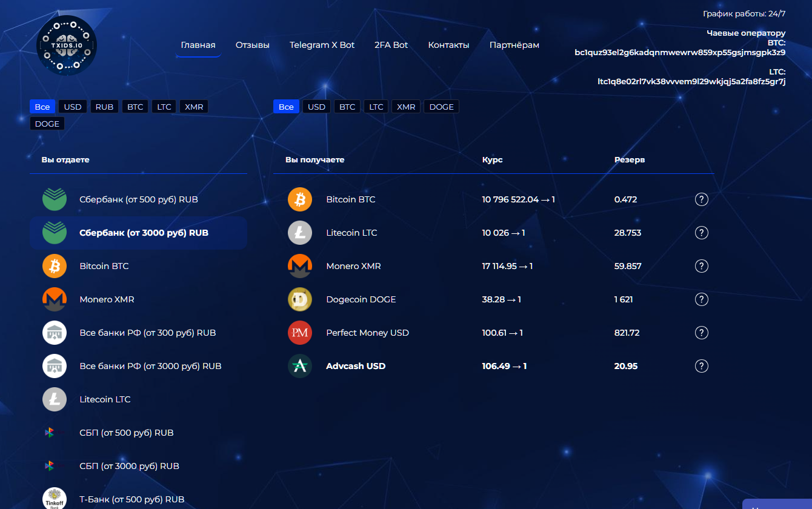Click the reserve value 59.857
This screenshot has height=509, width=812.
(628, 266)
